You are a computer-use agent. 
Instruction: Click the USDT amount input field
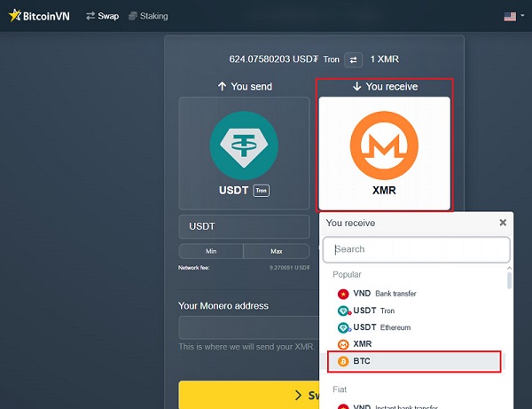(244, 226)
